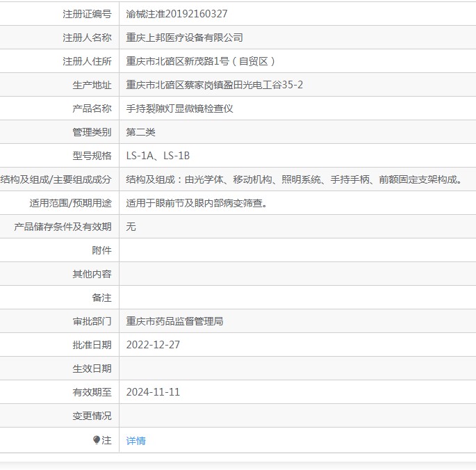Image resolution: width=476 pixels, height=470 pixels.
Task: Select registration number 渝械注准20192160327
Action: (x=177, y=14)
